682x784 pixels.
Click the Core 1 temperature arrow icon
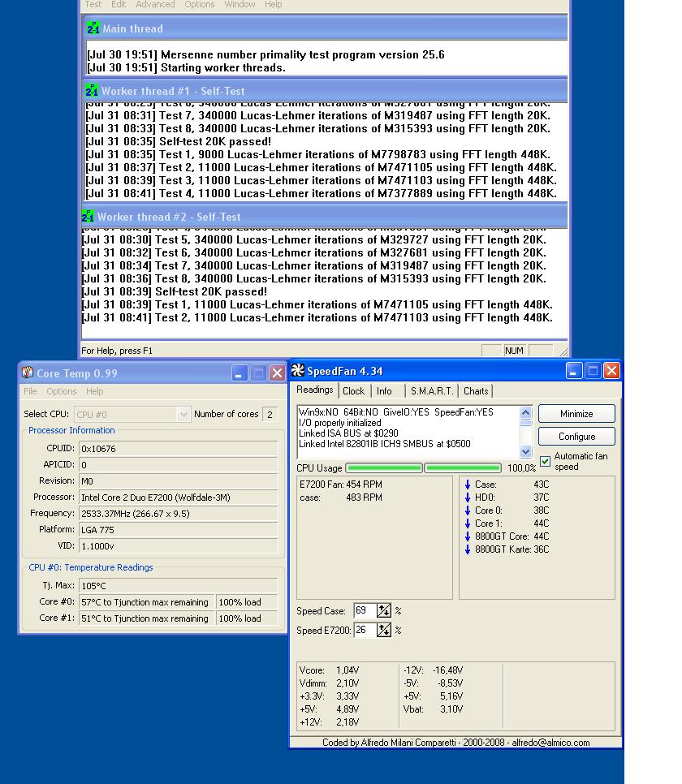click(468, 523)
